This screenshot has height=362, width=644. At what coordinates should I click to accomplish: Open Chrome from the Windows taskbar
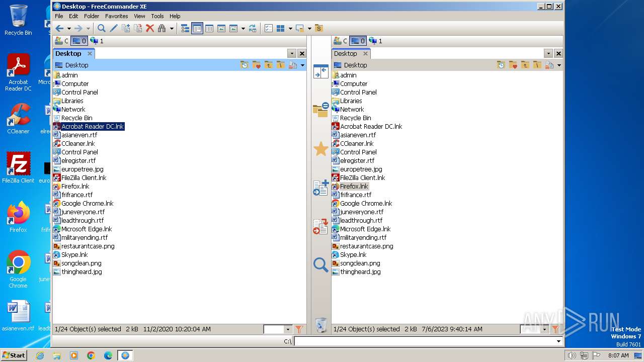91,355
